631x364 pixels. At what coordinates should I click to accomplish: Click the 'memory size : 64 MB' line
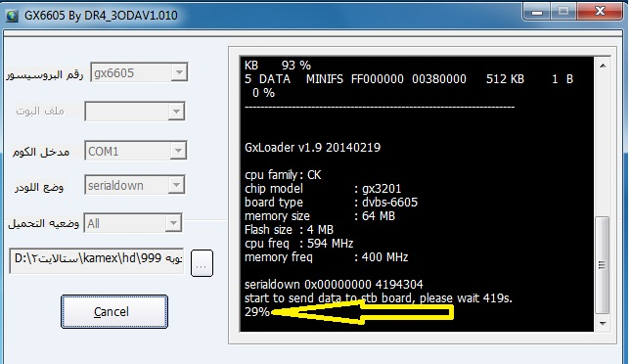point(320,216)
